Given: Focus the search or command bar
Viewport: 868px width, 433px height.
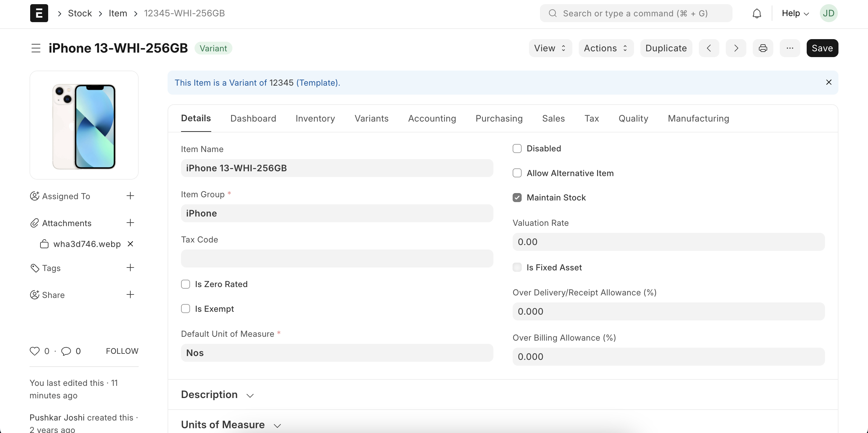Looking at the screenshot, I should (x=636, y=13).
